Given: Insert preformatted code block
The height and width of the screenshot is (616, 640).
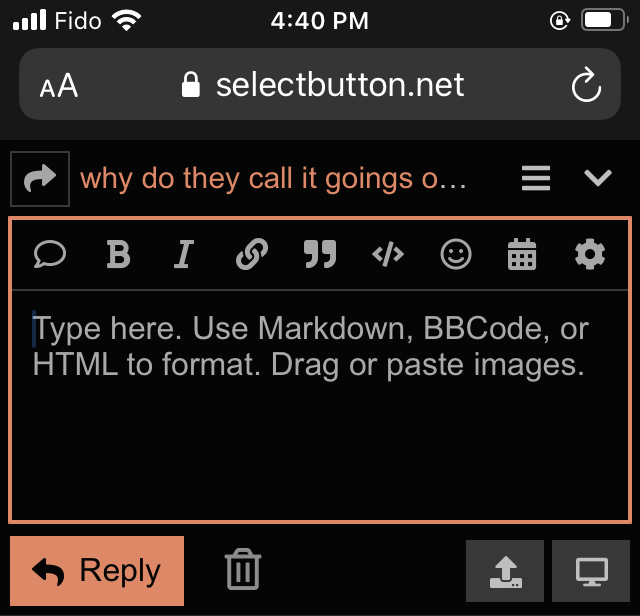Looking at the screenshot, I should pos(388,256).
